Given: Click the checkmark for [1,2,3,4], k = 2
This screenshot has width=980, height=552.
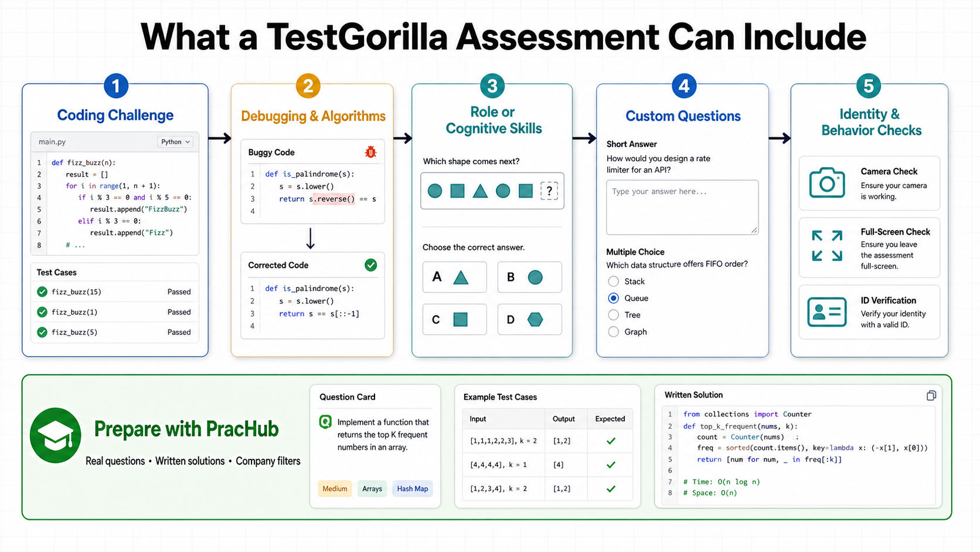Looking at the screenshot, I should coord(611,489).
